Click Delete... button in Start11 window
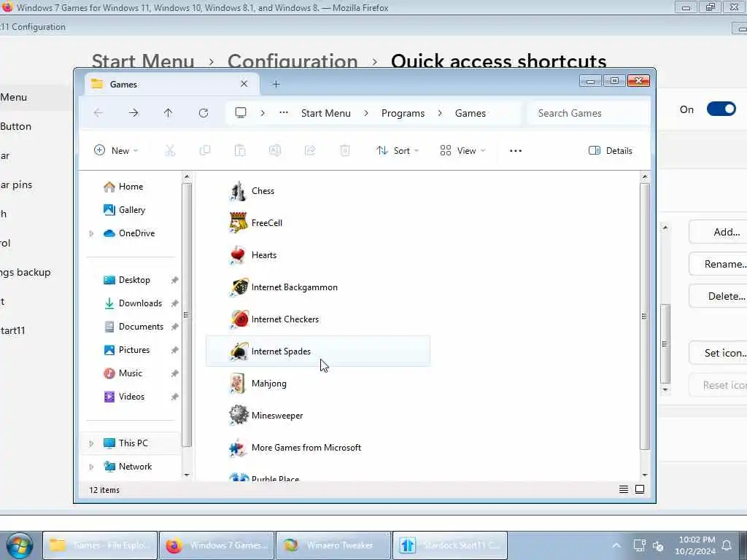 [x=719, y=296]
